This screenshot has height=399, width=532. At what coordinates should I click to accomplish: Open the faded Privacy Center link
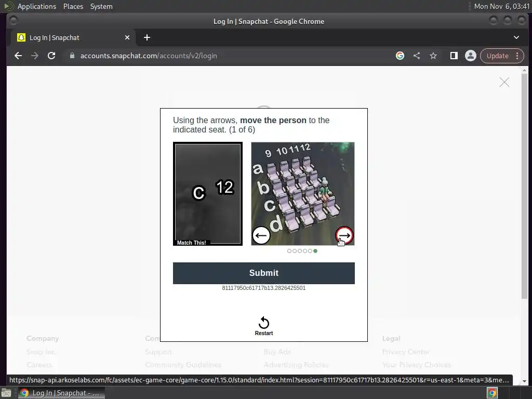(406, 352)
